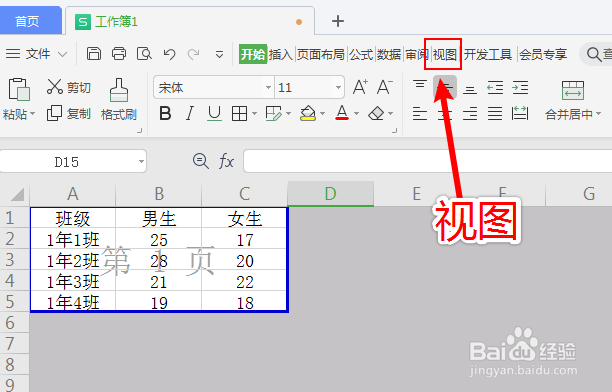Expand the 粘贴 dropdown arrow
The width and height of the screenshot is (612, 392).
tap(32, 114)
